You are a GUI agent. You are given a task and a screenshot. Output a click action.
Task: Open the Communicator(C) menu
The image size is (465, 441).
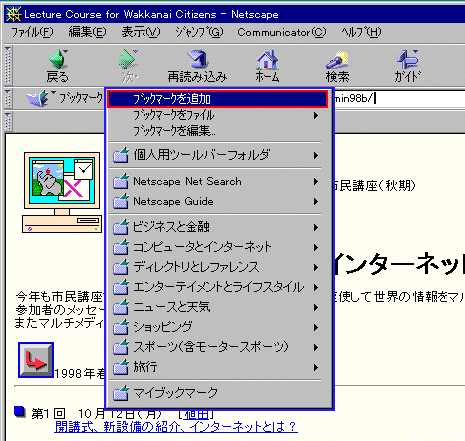click(x=282, y=32)
